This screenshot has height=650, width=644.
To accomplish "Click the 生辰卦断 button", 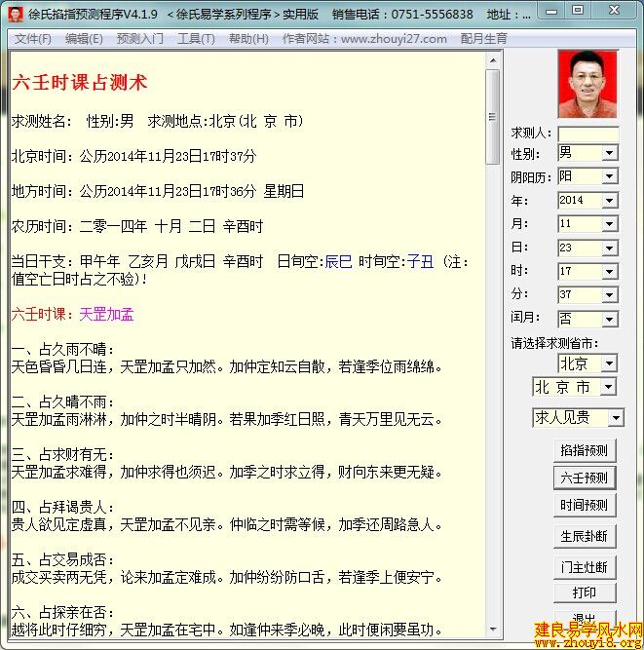I will tap(585, 536).
